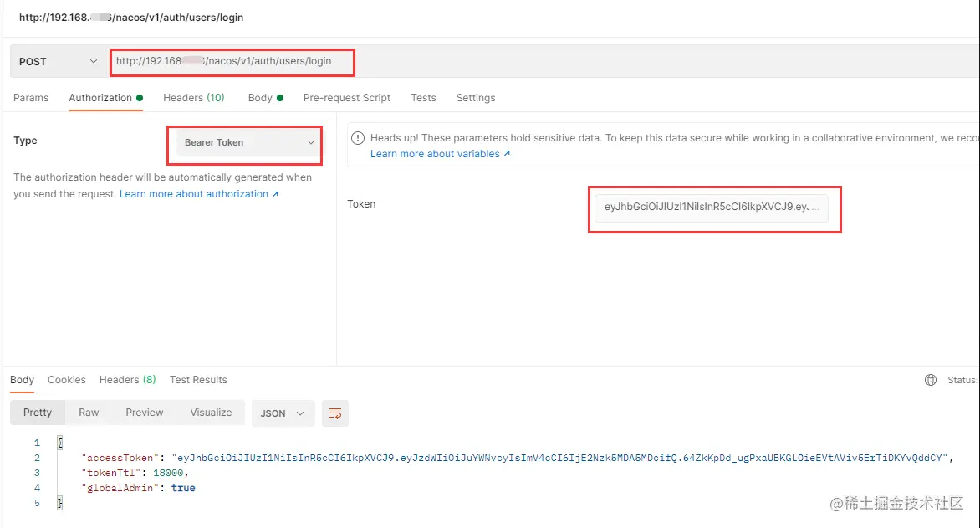Open the Test Results tab
Image resolution: width=980 pixels, height=528 pixels.
click(x=198, y=380)
